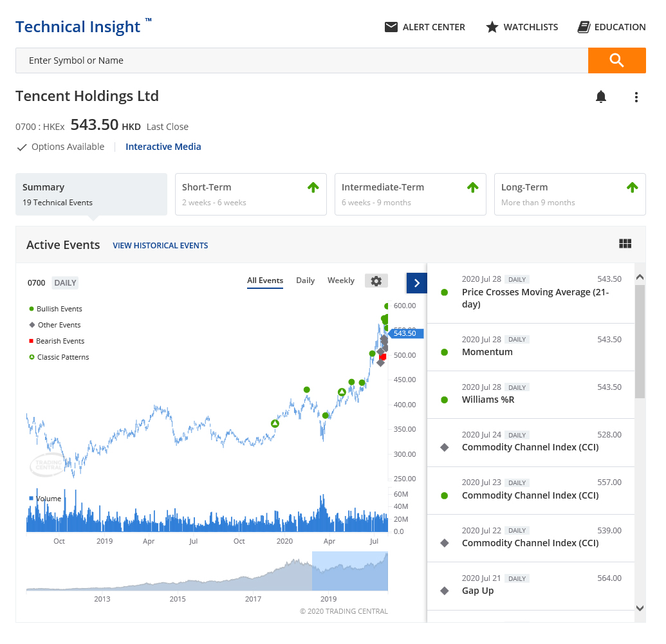Viewport: 666px width, 644px height.
Task: Click diamond icon for Jul 24 CCI event
Action: [x=444, y=447]
